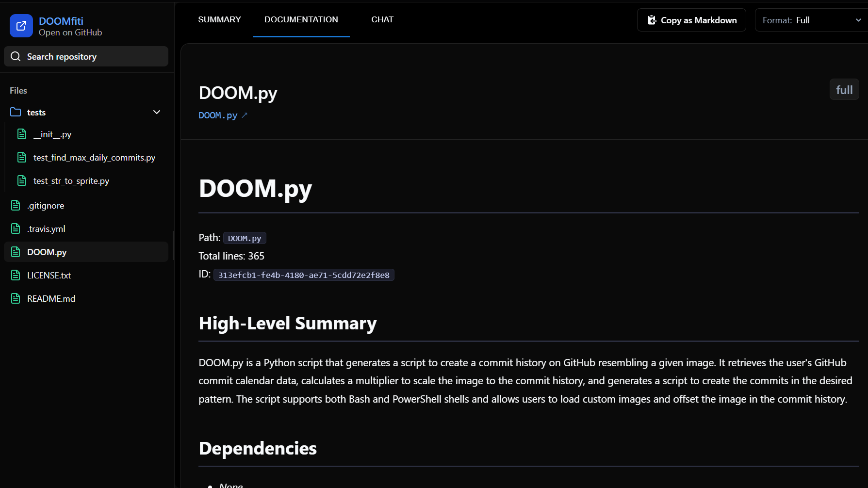Click the README.md file icon
This screenshot has width=868, height=488.
pos(16,298)
